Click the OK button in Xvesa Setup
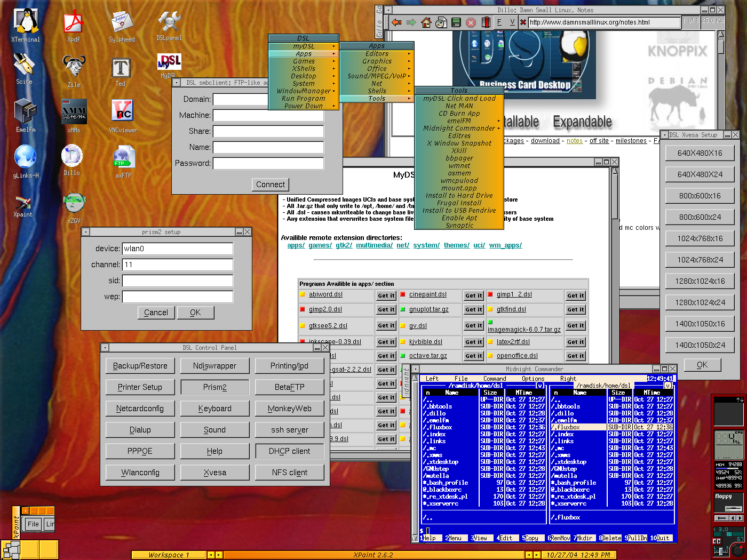This screenshot has width=747, height=560. coord(702,365)
